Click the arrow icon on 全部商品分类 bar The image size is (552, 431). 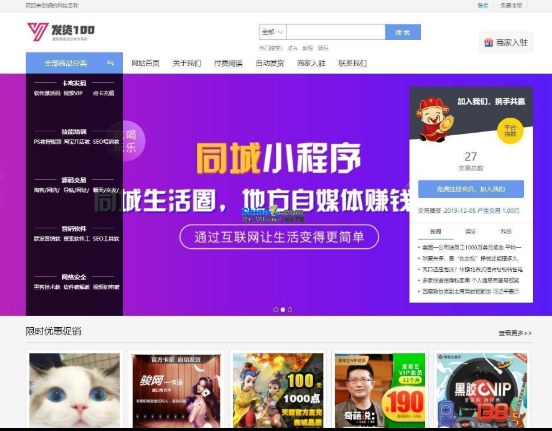coord(111,63)
